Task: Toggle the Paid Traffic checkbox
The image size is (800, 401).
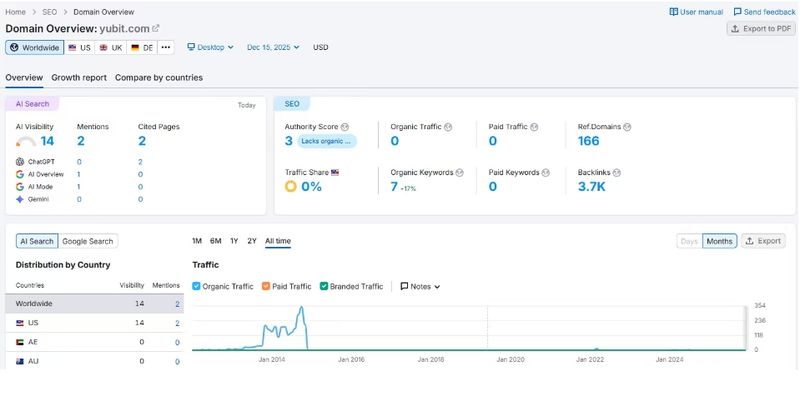Action: tap(266, 286)
